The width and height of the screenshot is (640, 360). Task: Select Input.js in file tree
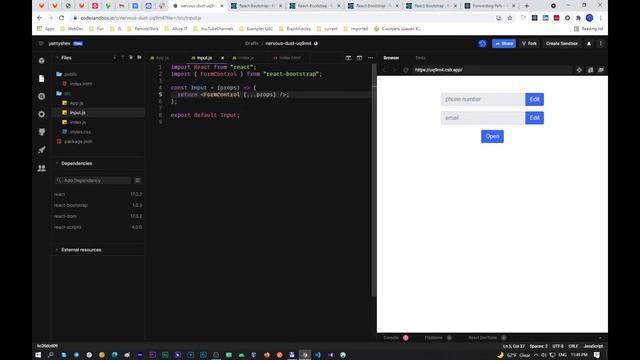pyautogui.click(x=98, y=113)
